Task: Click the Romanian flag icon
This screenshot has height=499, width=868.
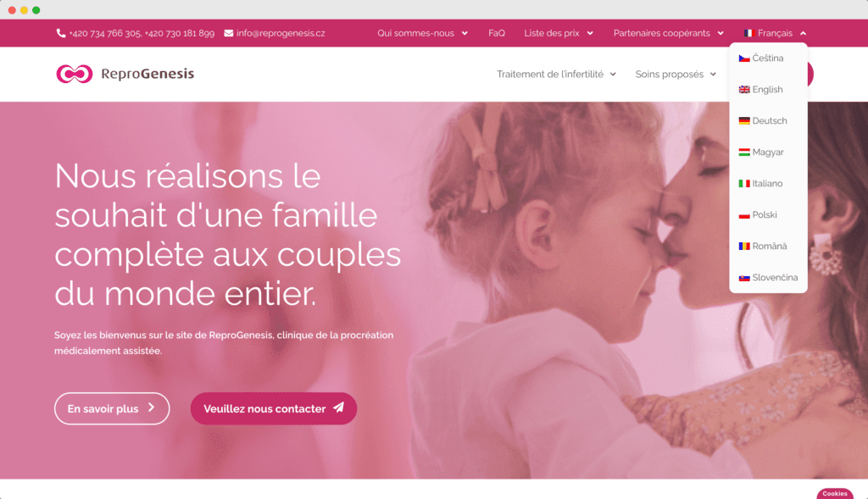Action: pos(744,247)
